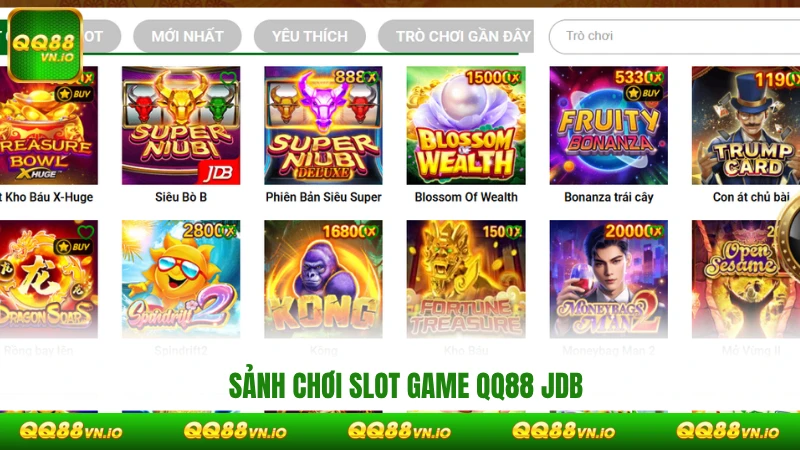Click the Trò chơi search field
Image resolution: width=800 pixels, height=450 pixels.
tap(674, 36)
